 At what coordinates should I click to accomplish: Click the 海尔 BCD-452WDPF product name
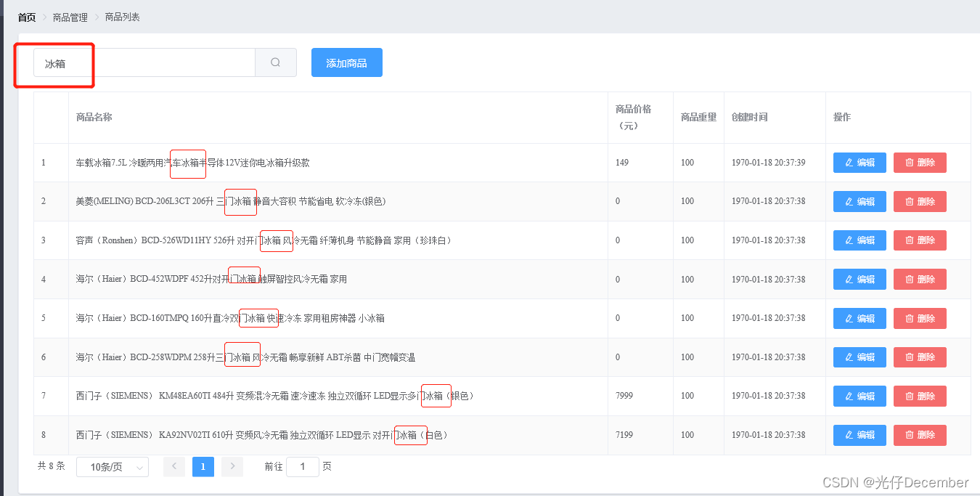tap(212, 279)
